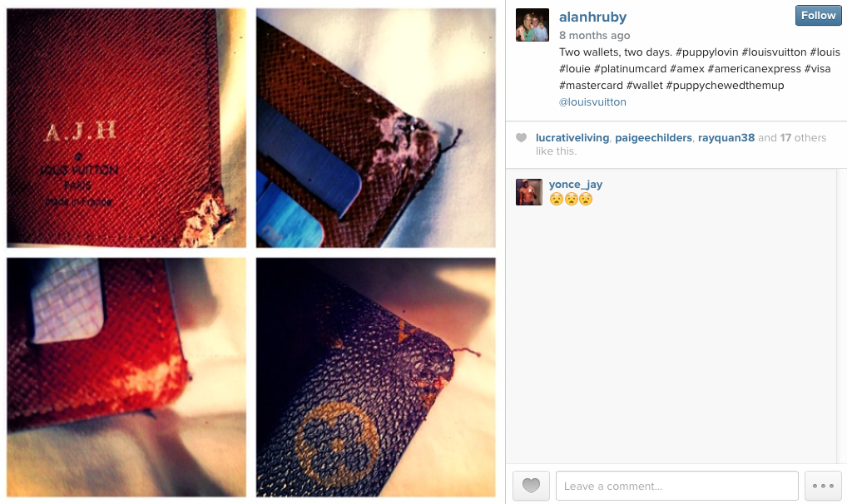Follow alanhruby with the Follow button
The width and height of the screenshot is (847, 504).
point(818,16)
